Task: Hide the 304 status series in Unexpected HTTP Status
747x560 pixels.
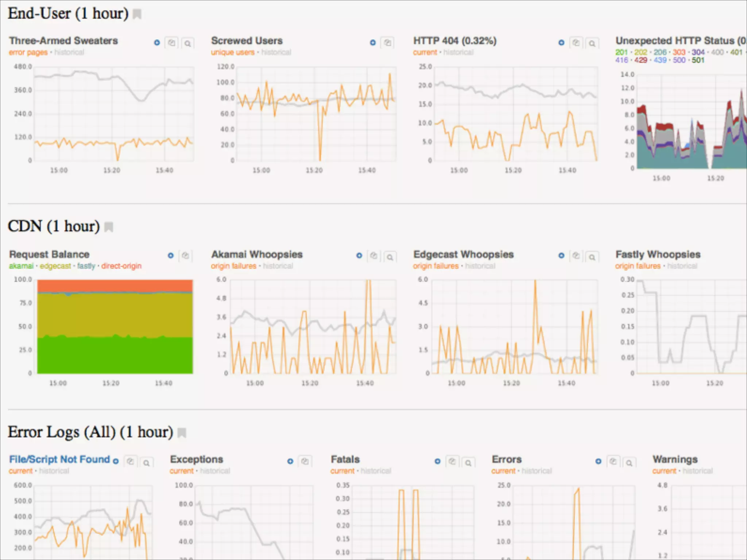Action: tap(698, 52)
